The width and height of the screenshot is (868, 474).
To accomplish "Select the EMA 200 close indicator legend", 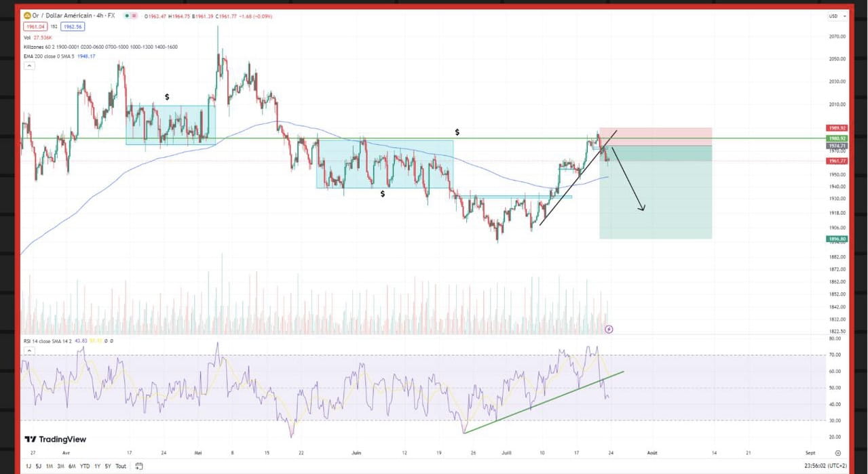I will (59, 56).
